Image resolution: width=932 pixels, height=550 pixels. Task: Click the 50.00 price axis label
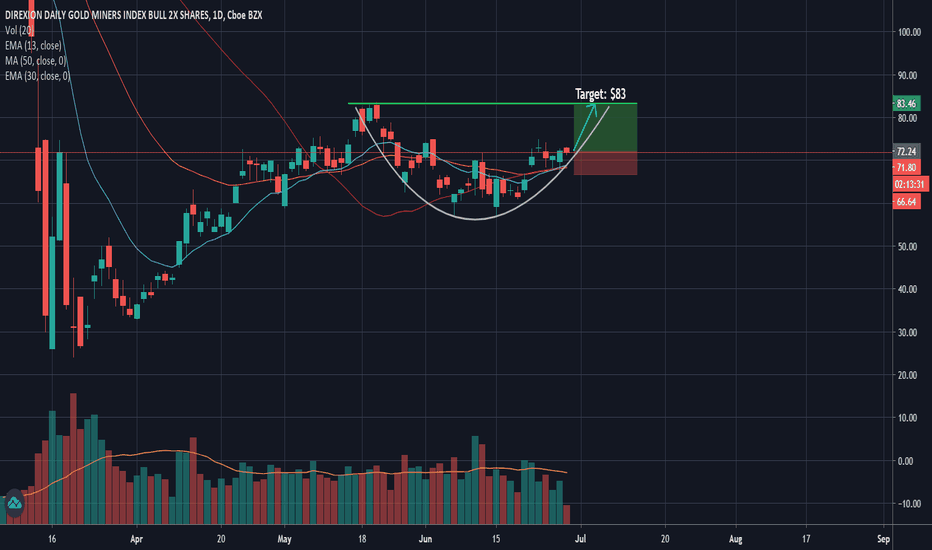(907, 247)
